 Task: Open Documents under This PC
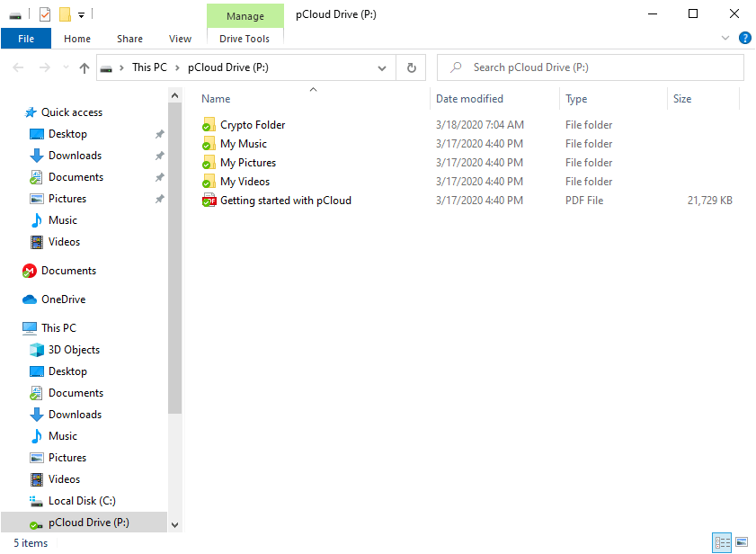tap(76, 393)
